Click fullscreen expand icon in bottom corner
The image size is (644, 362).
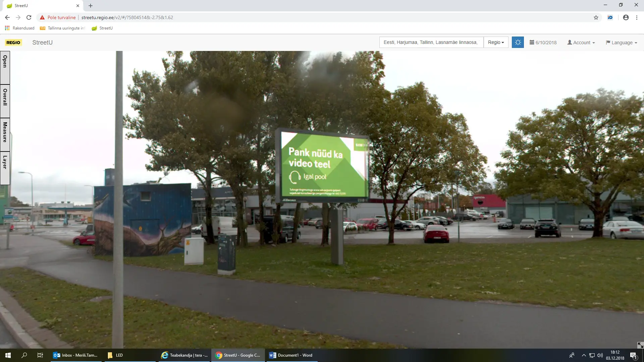tap(640, 345)
